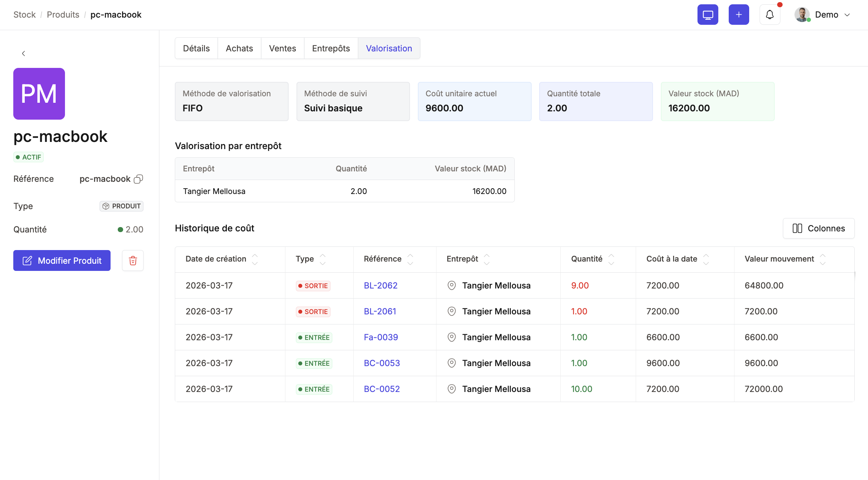This screenshot has height=480, width=868.
Task: Sort by Date de création column
Action: coord(255,259)
